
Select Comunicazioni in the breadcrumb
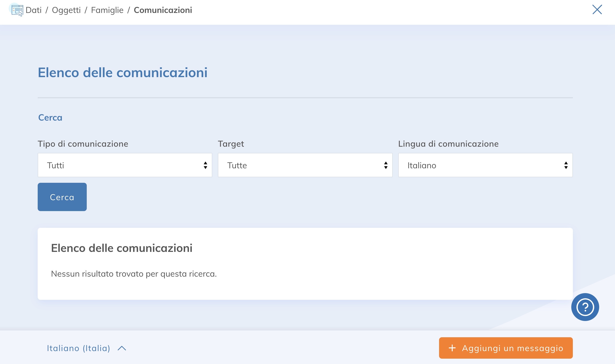click(163, 10)
